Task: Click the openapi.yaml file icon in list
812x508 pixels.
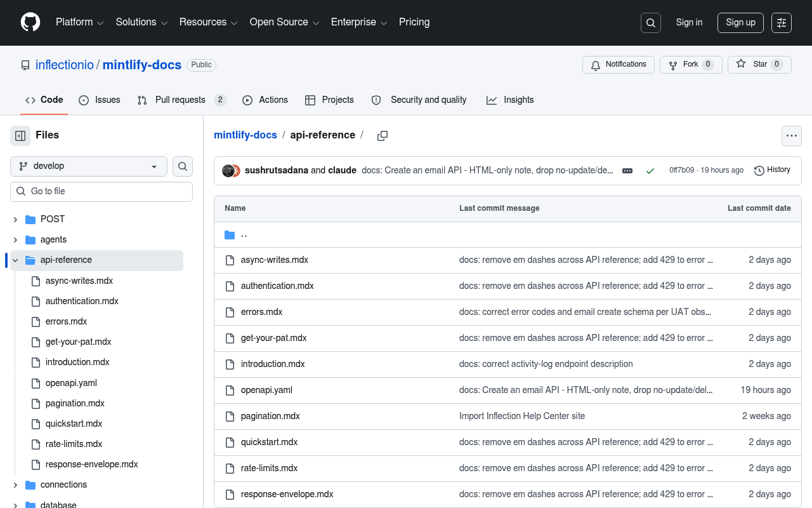Action: pos(230,390)
